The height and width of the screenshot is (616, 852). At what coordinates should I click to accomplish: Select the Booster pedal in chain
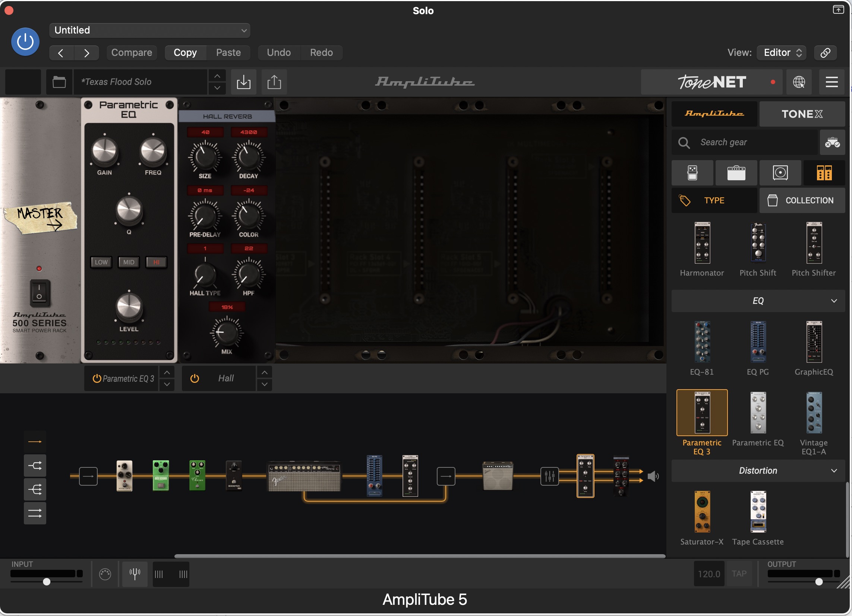234,476
